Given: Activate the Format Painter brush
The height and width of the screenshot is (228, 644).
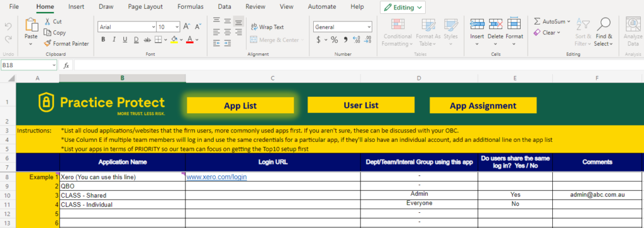Looking at the screenshot, I should (48, 43).
